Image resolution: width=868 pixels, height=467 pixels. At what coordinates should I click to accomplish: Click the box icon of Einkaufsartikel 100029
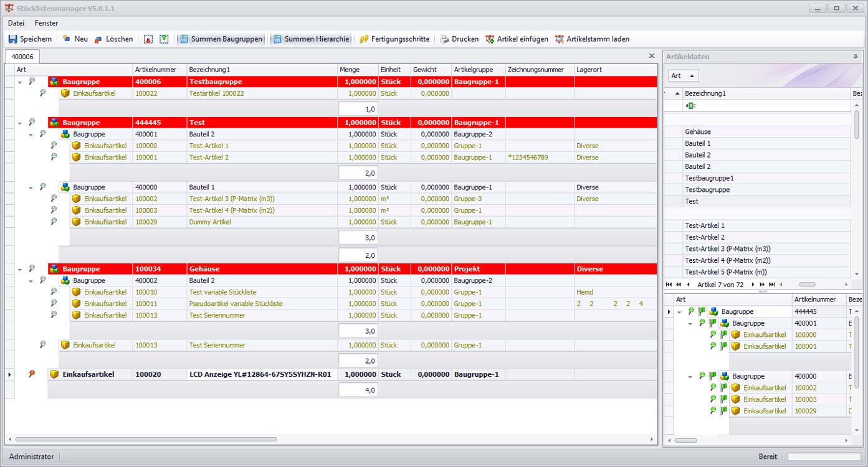76,222
